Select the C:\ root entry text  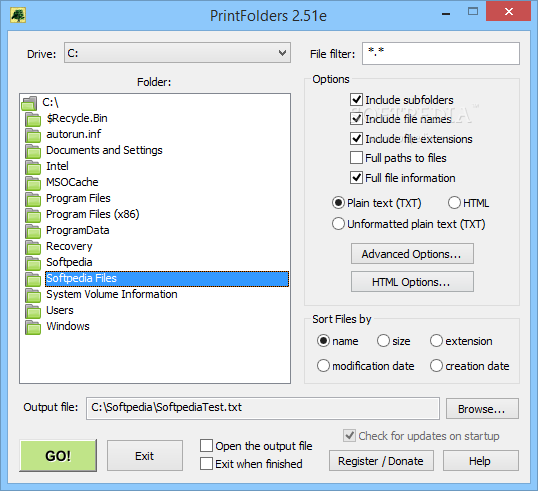50,102
